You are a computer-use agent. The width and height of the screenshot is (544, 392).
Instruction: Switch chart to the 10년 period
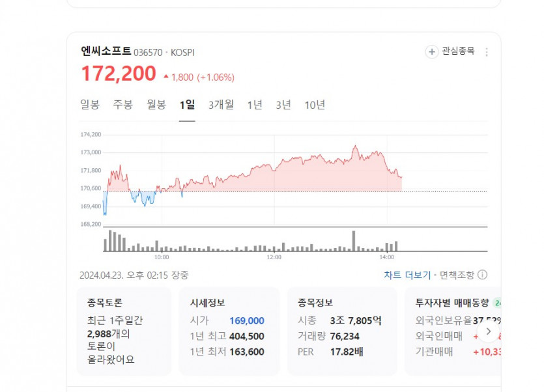pyautogui.click(x=315, y=105)
